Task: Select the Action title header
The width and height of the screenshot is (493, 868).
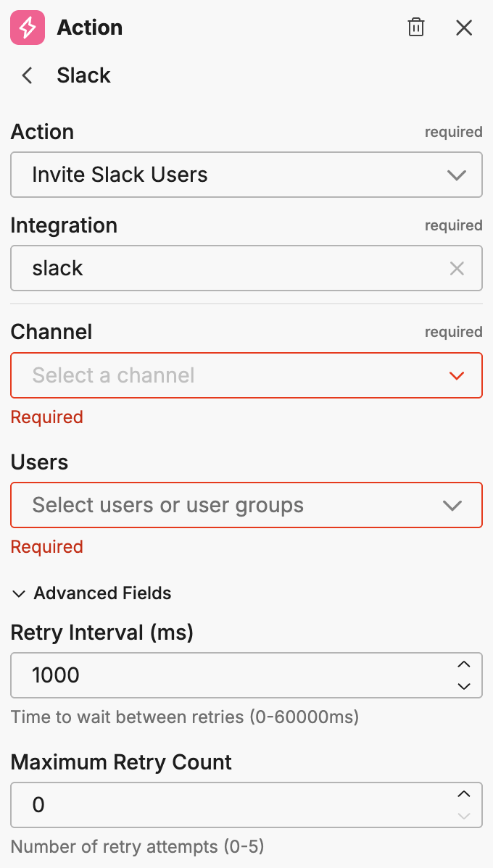Action: 89,28
